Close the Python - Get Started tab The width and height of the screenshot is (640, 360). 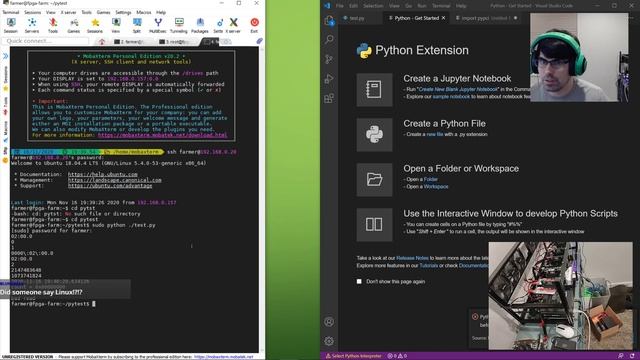[443, 18]
